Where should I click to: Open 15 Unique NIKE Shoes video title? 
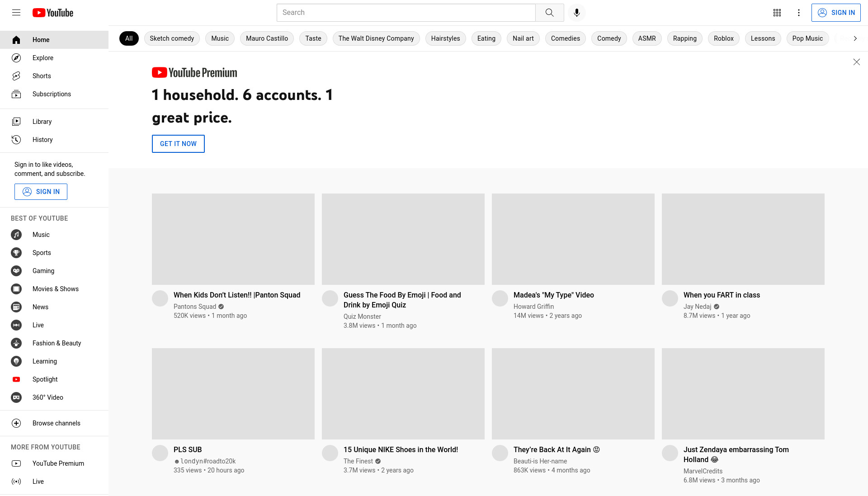[x=401, y=449]
